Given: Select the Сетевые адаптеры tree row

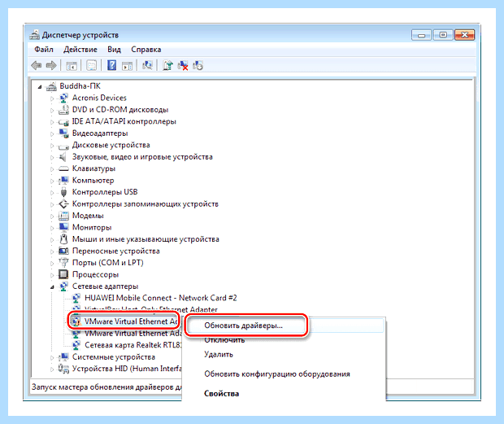Looking at the screenshot, I should click(105, 286).
